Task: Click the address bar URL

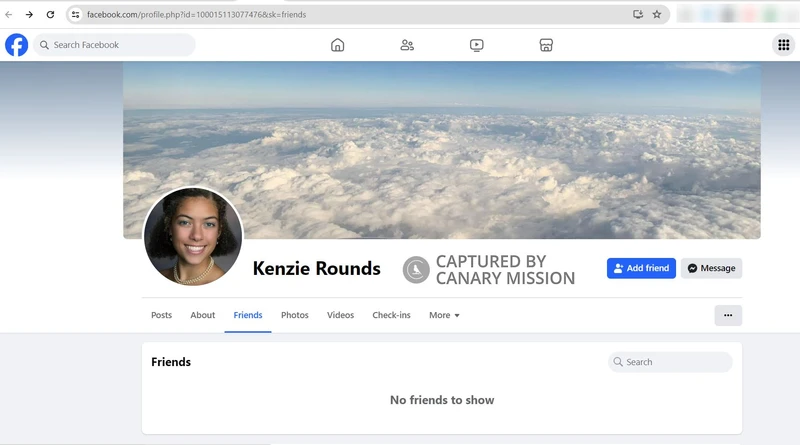Action: (196, 15)
